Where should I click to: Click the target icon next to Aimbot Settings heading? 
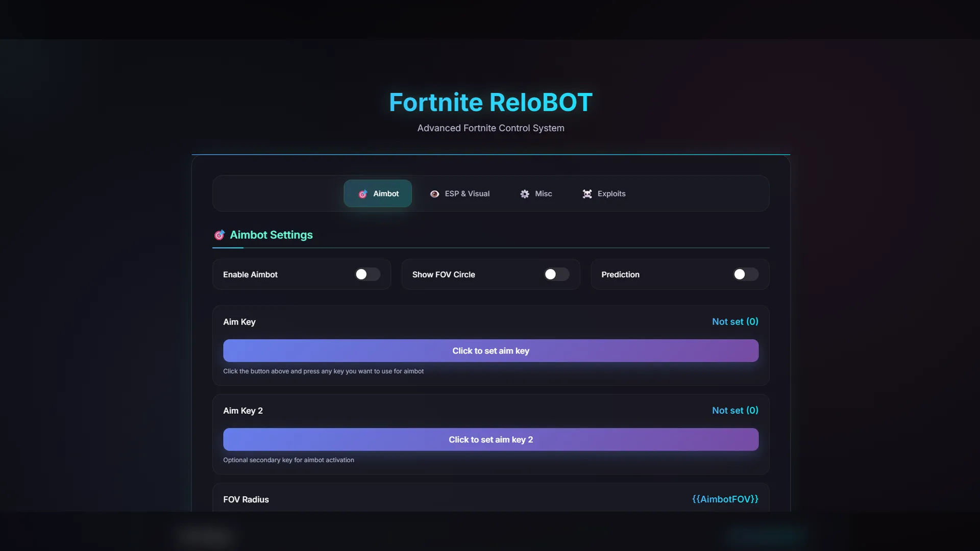tap(219, 235)
